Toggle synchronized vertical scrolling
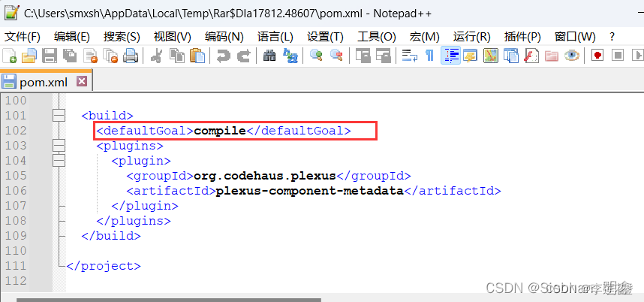The width and height of the screenshot is (644, 302). [363, 56]
